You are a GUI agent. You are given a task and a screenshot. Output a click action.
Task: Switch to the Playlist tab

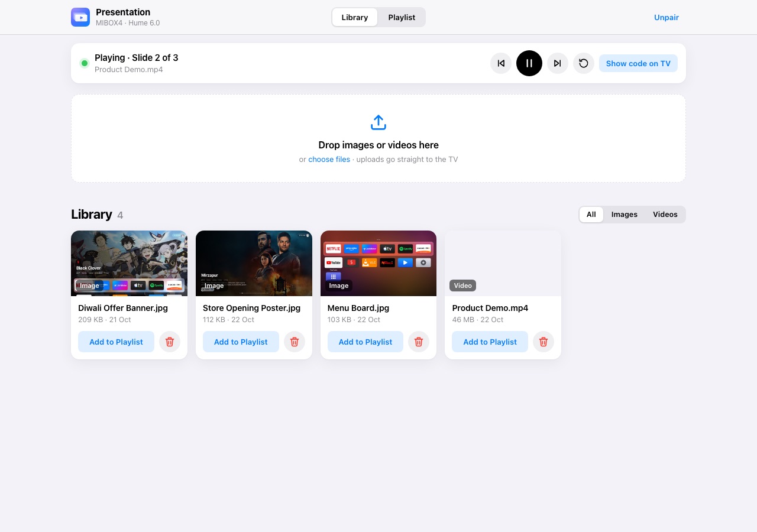(x=402, y=17)
